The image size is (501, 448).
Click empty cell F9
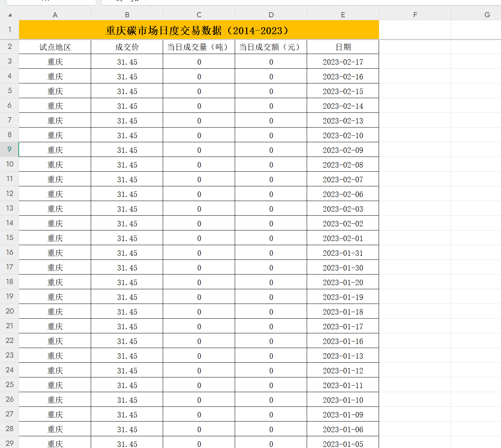pyautogui.click(x=415, y=150)
